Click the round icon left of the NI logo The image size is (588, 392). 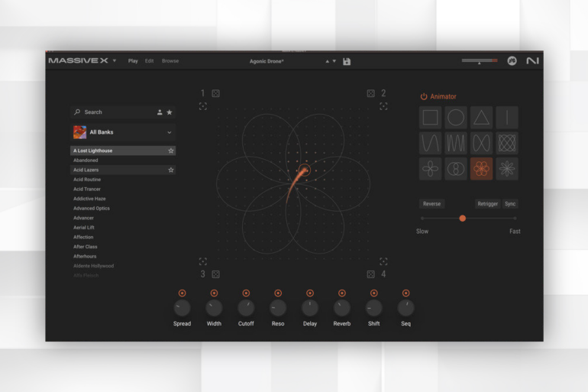[512, 61]
